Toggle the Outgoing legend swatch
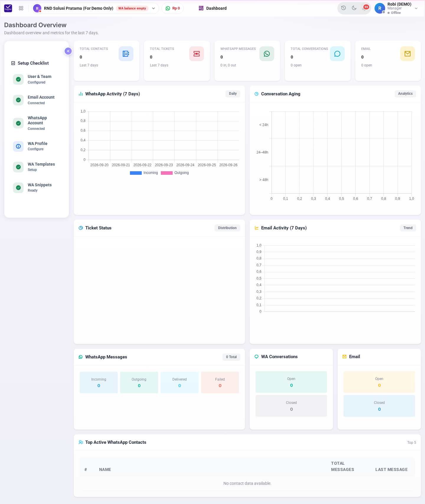Screen dimensions: 425x504 [167, 173]
